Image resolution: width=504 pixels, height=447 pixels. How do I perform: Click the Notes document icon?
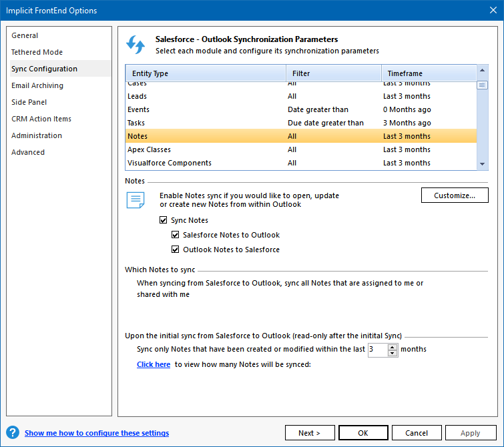pos(136,199)
